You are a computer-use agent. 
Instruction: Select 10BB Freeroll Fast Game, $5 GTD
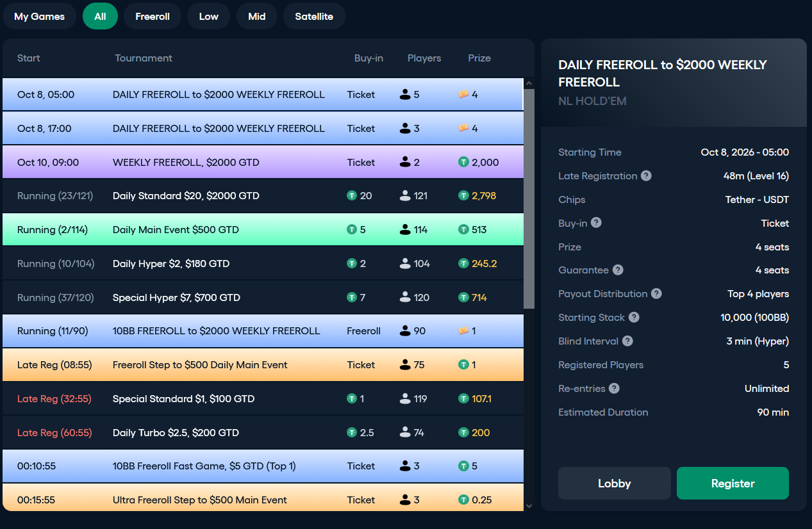tap(263, 466)
